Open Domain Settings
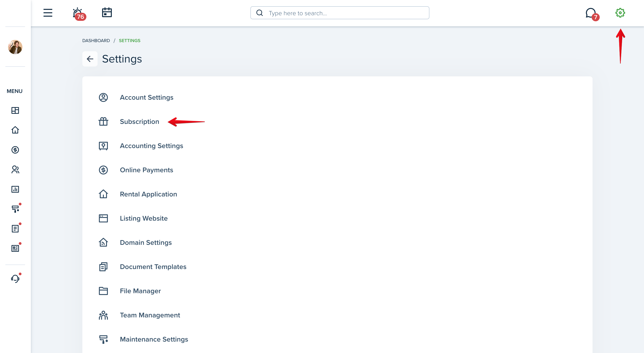This screenshot has height=353, width=644. tap(146, 242)
